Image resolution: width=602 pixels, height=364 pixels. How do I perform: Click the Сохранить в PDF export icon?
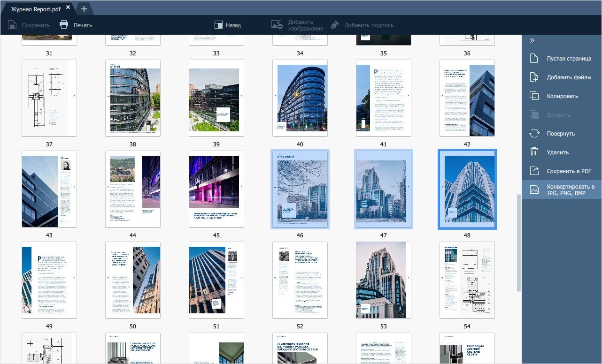(x=534, y=171)
